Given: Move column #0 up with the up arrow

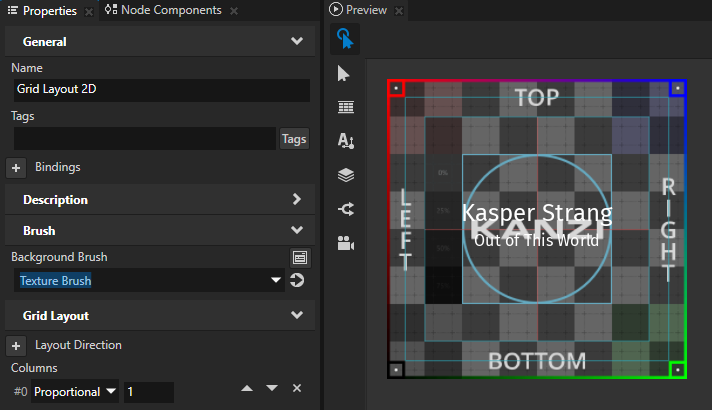Looking at the screenshot, I should pyautogui.click(x=247, y=388).
